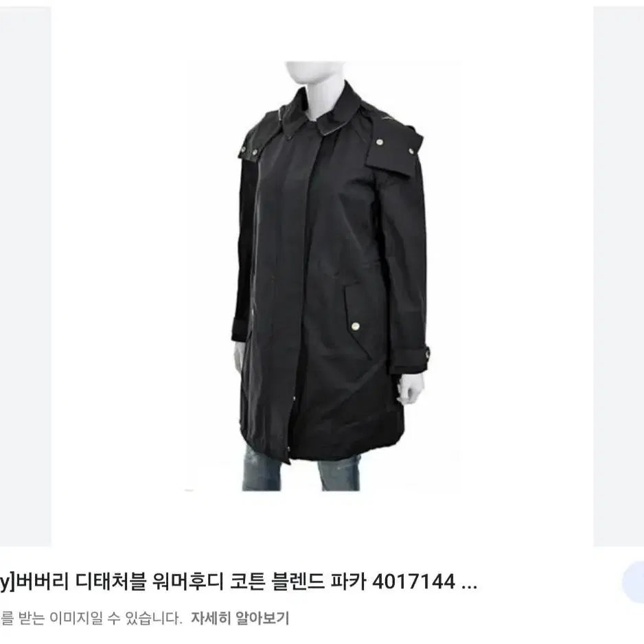Open the 버버리 디태처블 워머후디 product title
Viewport: 644px width, 644px height.
(239, 582)
